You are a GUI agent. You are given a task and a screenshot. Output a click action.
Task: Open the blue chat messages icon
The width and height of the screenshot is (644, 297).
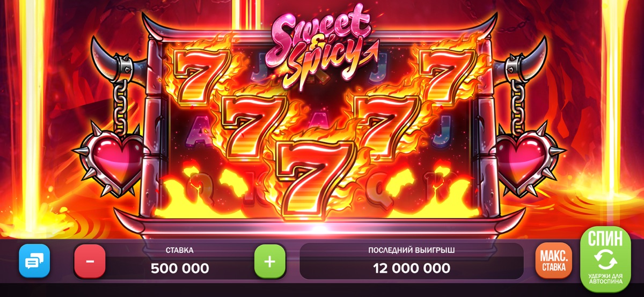[34, 261]
